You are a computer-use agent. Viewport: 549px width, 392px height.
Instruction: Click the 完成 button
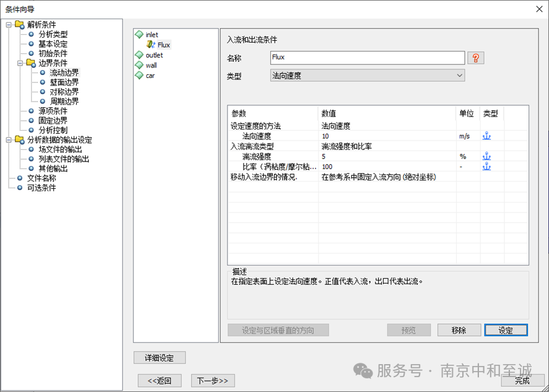click(522, 380)
